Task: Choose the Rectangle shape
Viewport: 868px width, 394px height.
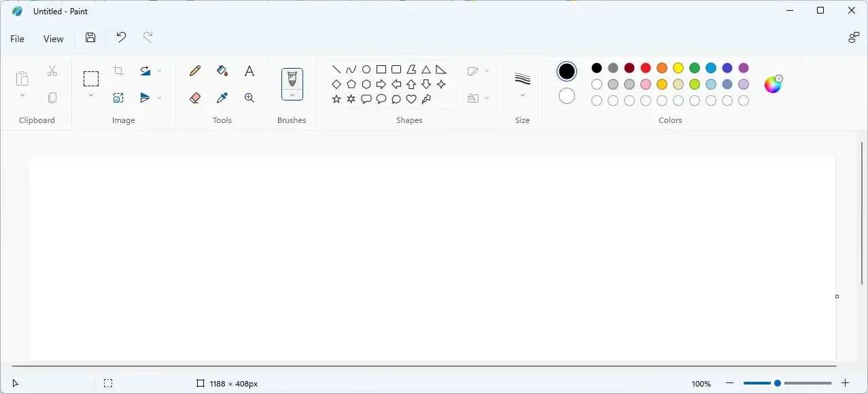Action: click(381, 69)
